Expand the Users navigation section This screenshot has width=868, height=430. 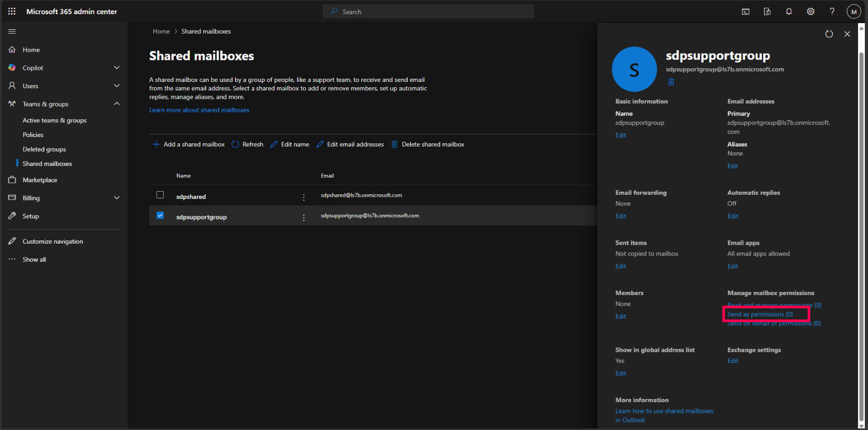click(x=117, y=86)
